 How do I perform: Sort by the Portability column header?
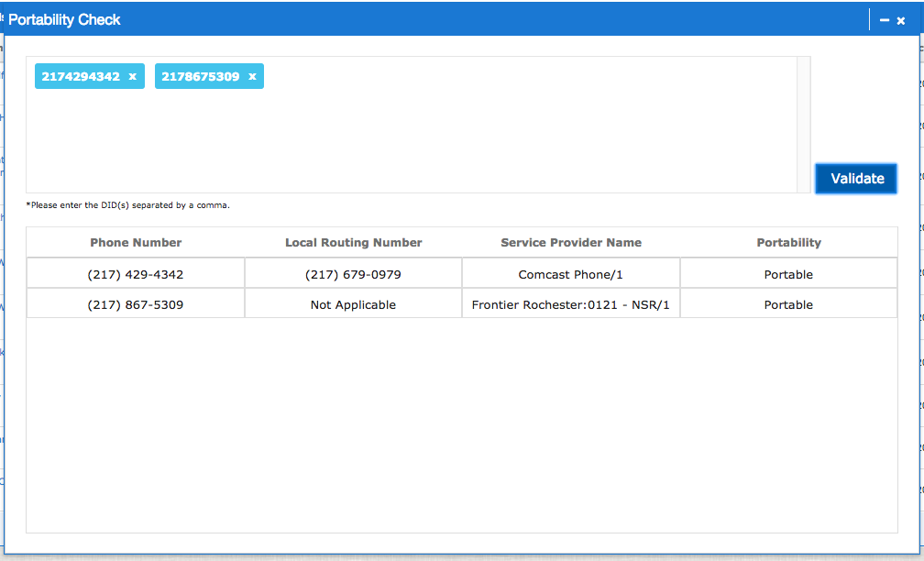tap(788, 242)
